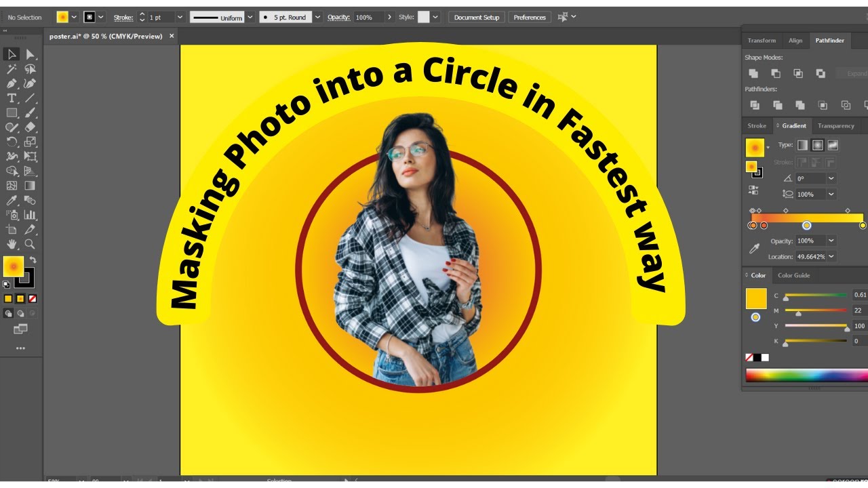Open Uniform width profile dropdown
868x488 pixels.
250,17
